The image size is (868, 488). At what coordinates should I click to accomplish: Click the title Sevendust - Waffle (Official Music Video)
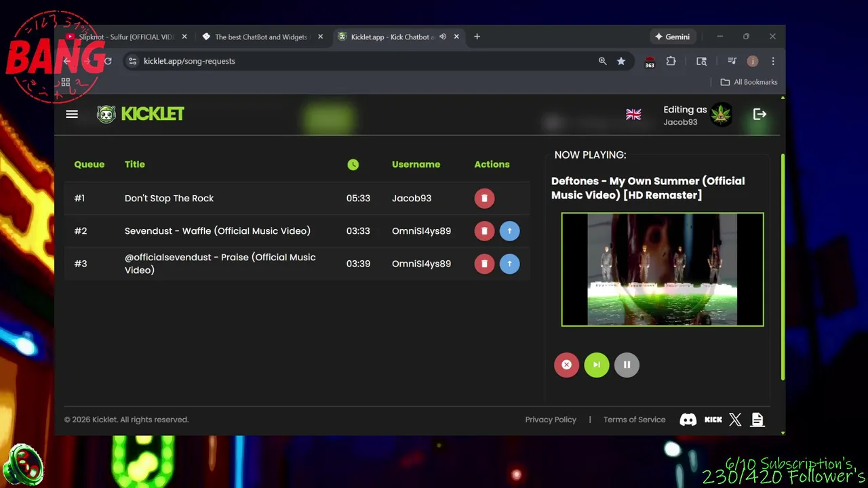pos(218,231)
